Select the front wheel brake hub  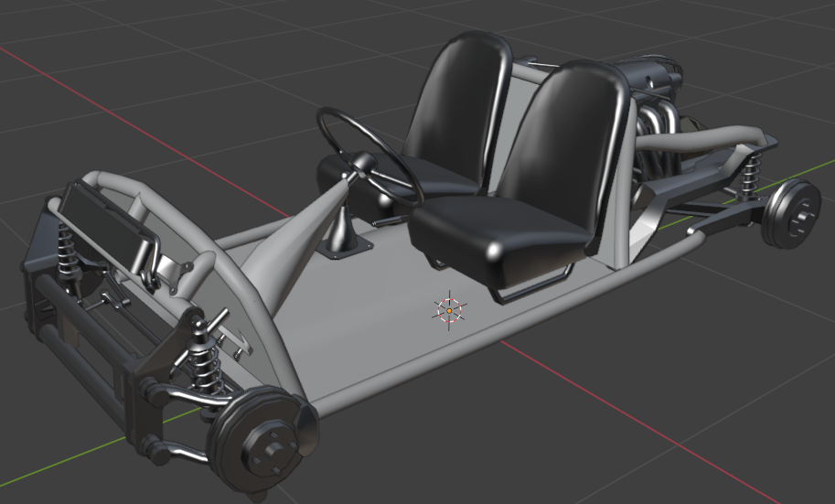(261, 438)
